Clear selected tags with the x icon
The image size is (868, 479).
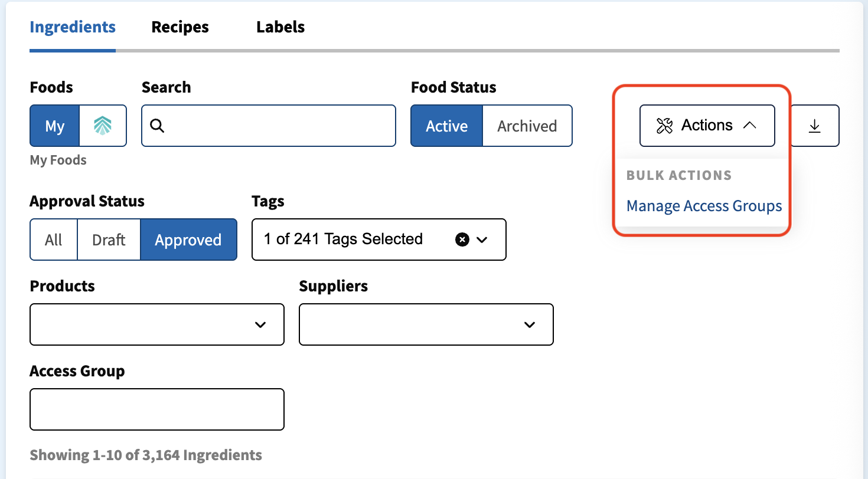click(x=462, y=239)
